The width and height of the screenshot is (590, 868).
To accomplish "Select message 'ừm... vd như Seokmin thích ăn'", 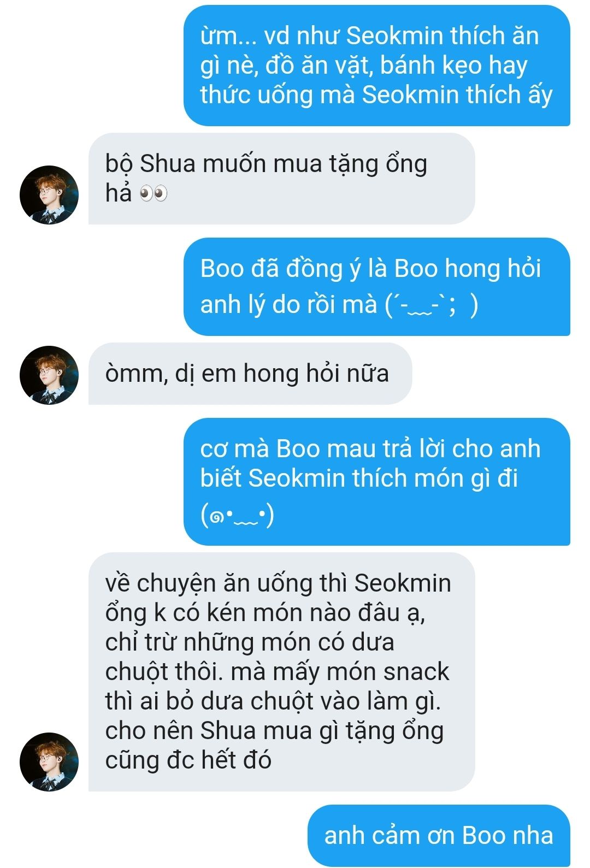I will pyautogui.click(x=377, y=66).
